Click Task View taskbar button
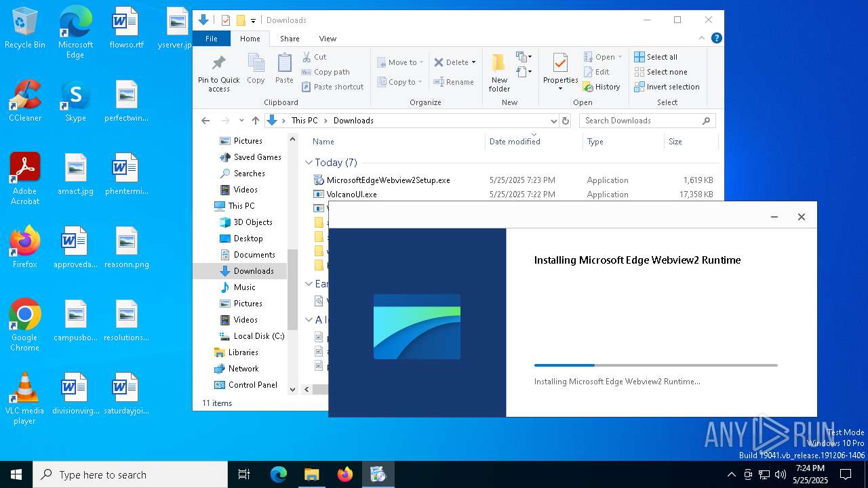This screenshot has width=868, height=488. 244,474
